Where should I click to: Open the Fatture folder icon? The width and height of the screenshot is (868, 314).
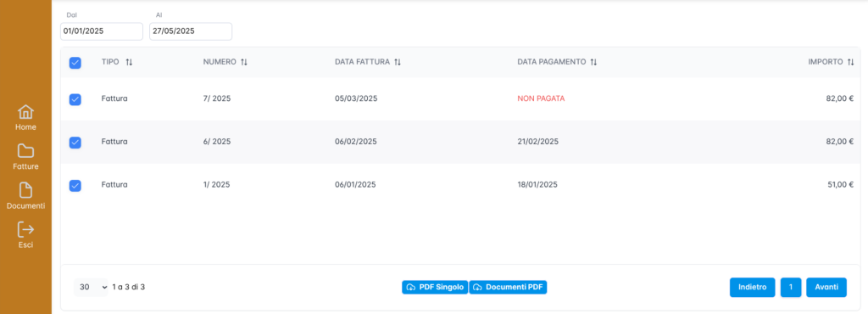point(25,150)
